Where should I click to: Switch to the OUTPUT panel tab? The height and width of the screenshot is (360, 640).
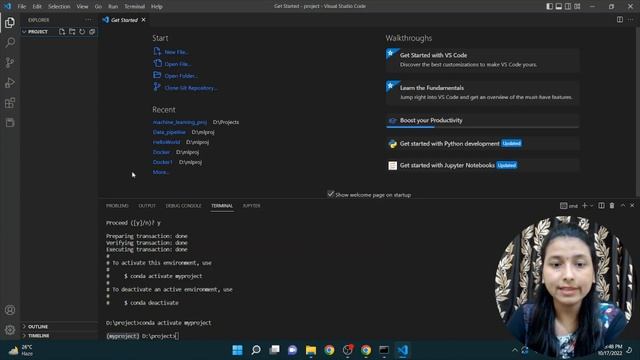(x=147, y=206)
